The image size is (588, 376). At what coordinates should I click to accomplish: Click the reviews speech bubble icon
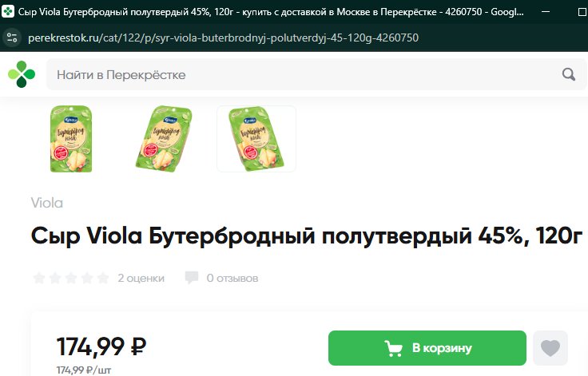[x=192, y=278]
